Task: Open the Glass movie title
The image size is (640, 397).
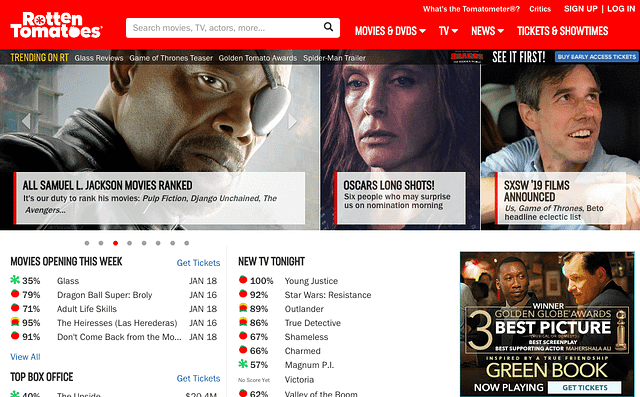Action: point(68,281)
